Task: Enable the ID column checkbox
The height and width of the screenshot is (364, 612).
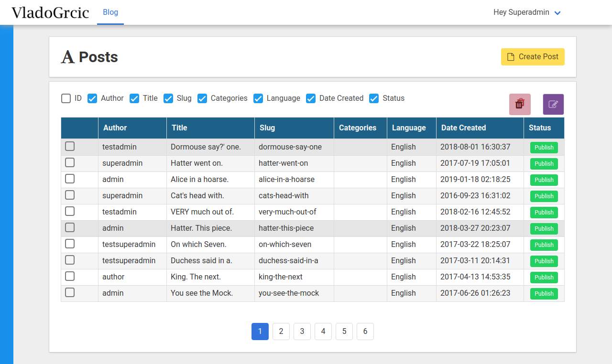Action: tap(66, 98)
